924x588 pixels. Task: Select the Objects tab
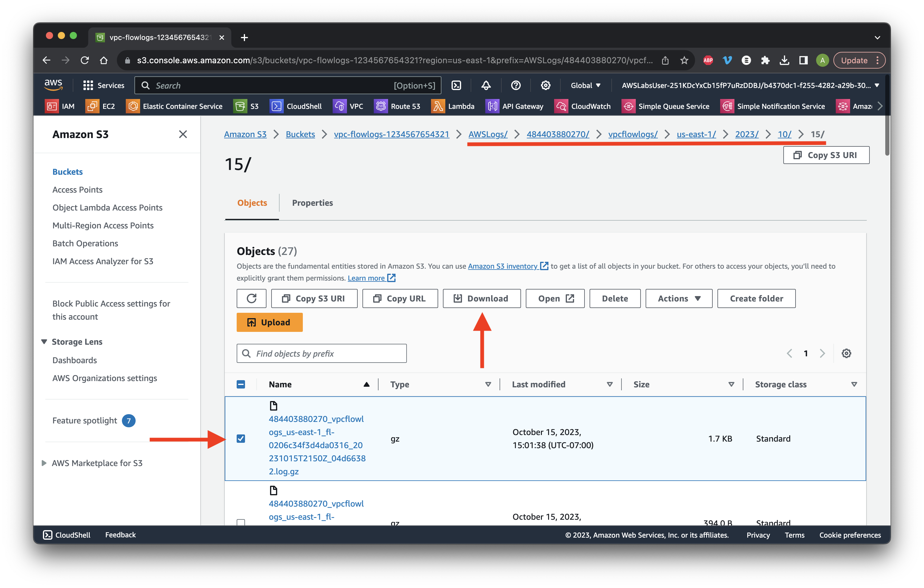252,203
